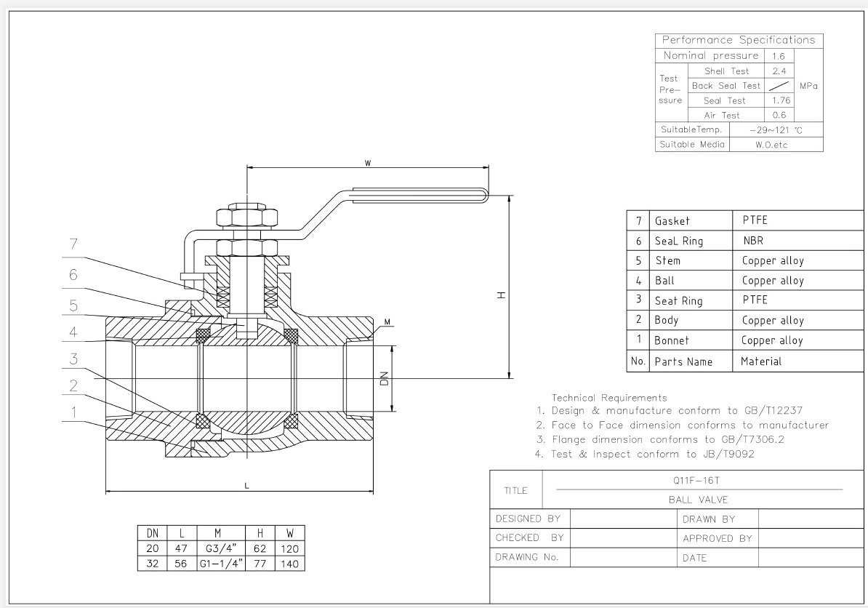Click DN value 20 in dimension table
The image size is (868, 608).
[152, 549]
